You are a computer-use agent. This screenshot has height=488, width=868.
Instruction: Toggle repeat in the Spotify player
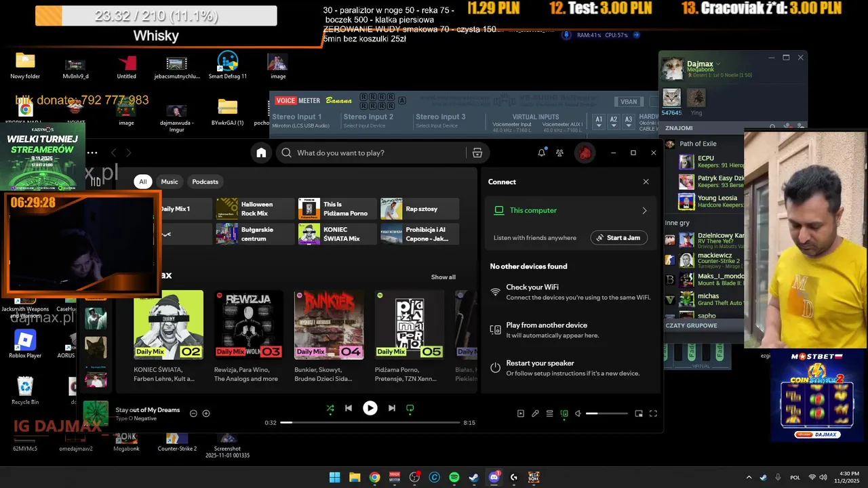click(410, 408)
